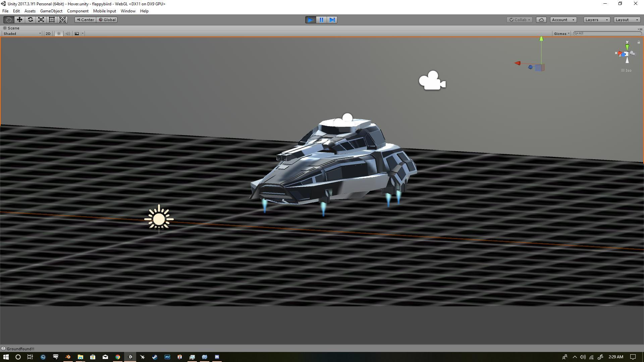Toggle scene lighting sun button
The image size is (644, 362).
(x=59, y=34)
